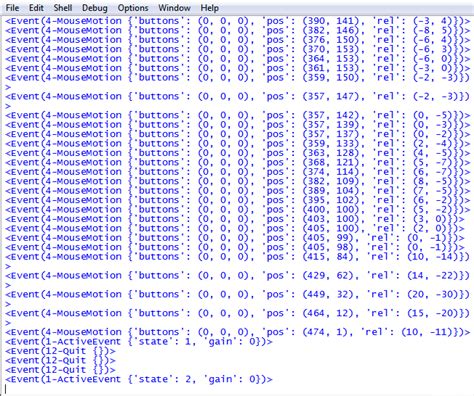Screen dimensions: 474x396
Task: Click the ActiveEvent line with 'state': 1
Action: (x=139, y=342)
